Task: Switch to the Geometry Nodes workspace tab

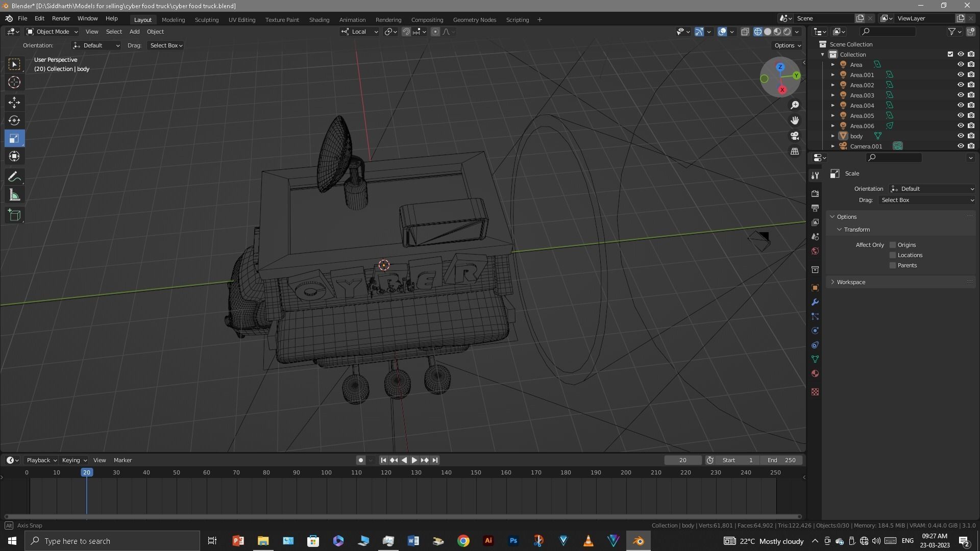Action: pos(474,19)
